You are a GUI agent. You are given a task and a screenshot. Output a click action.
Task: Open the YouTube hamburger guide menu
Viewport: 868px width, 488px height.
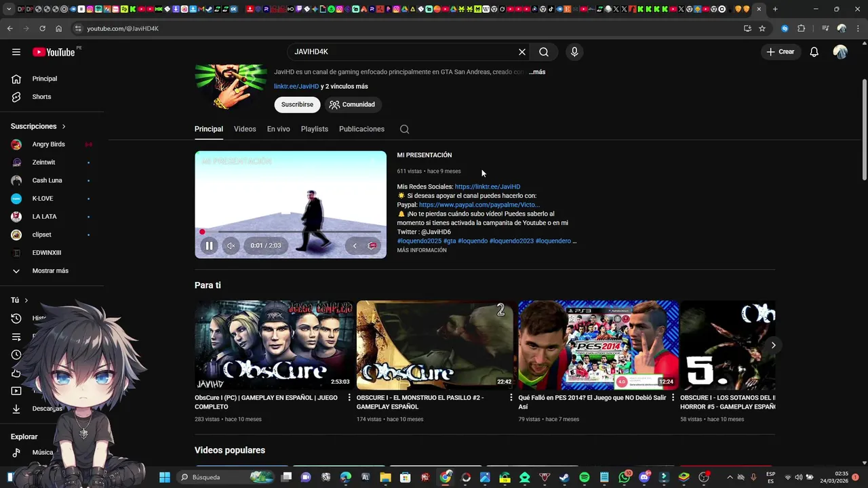pos(16,52)
